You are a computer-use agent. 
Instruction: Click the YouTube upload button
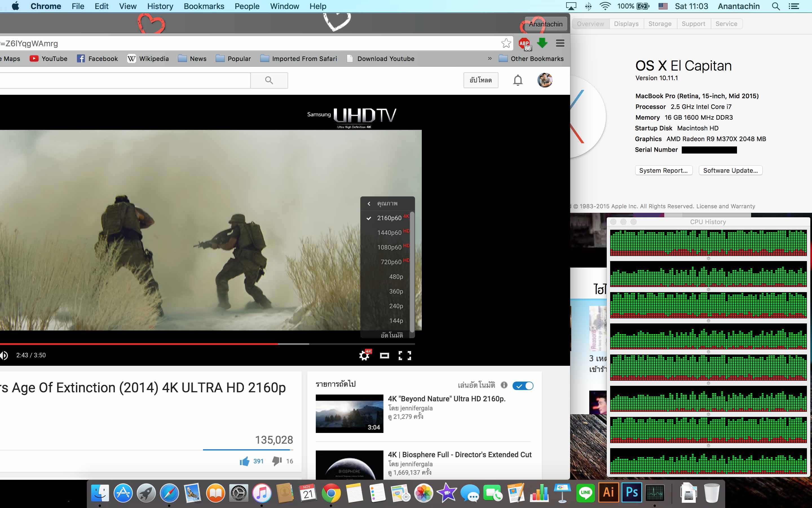(x=480, y=80)
